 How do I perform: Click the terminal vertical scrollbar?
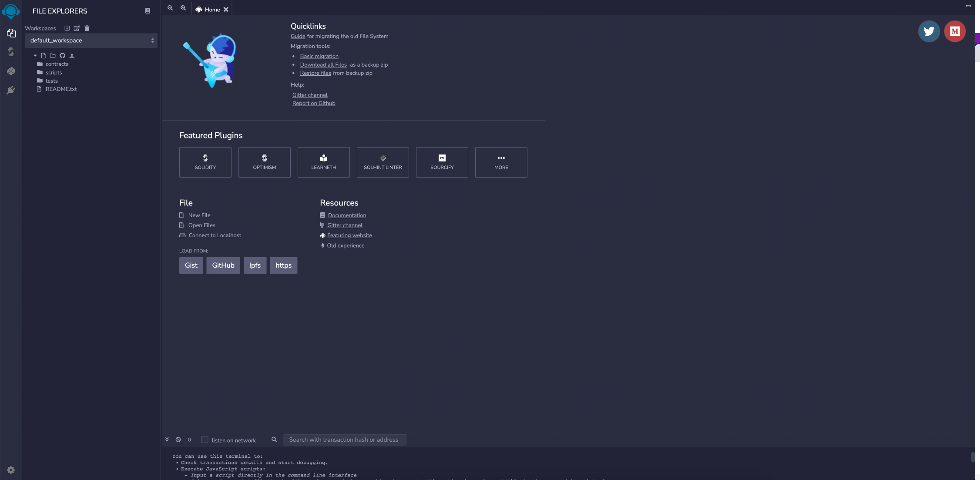point(973,457)
